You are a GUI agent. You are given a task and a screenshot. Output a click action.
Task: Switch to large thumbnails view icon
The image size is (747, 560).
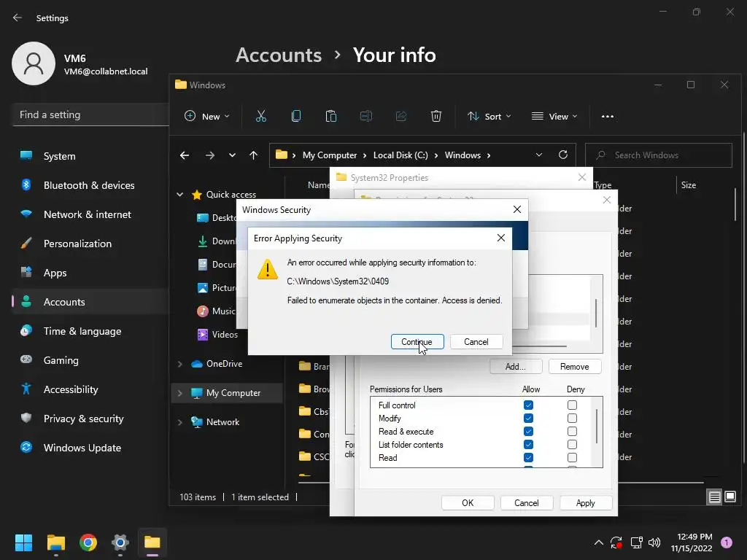730,497
